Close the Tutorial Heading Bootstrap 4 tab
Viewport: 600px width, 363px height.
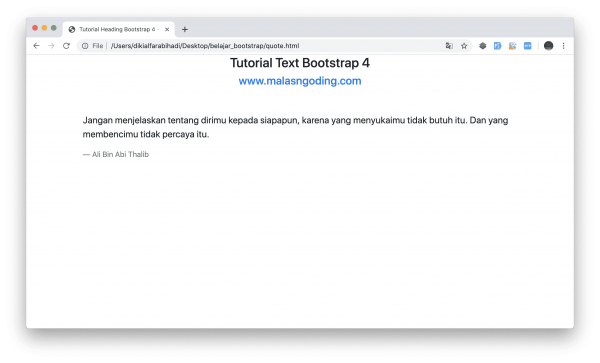coord(167,29)
